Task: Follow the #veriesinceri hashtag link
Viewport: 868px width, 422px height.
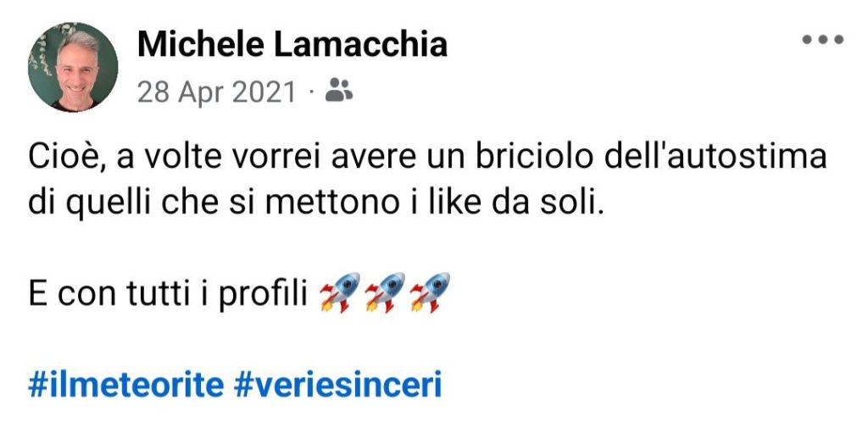Action: [x=338, y=386]
